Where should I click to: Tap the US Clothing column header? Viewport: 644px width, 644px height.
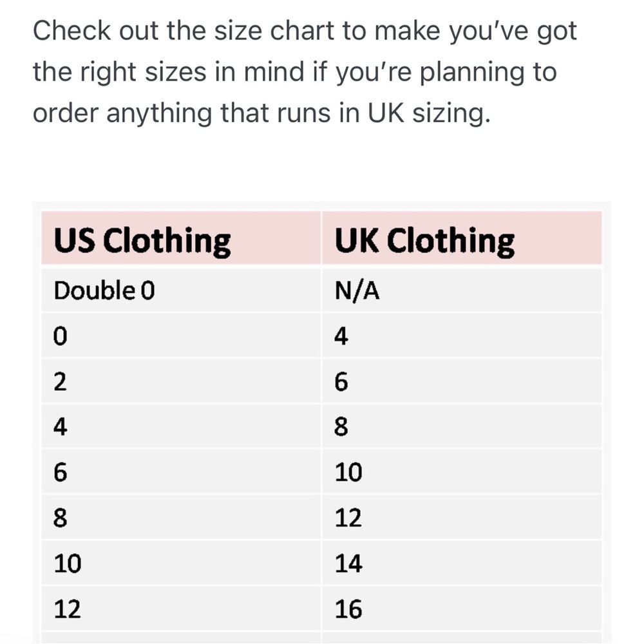(x=181, y=238)
